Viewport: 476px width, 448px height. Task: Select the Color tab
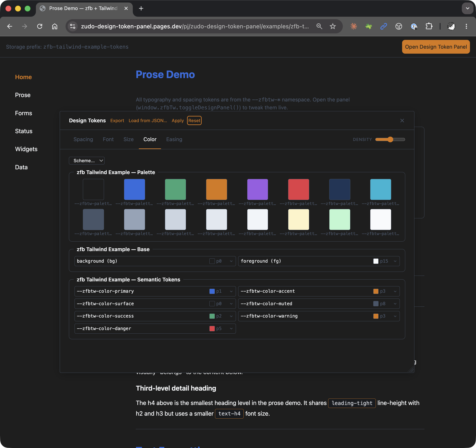(150, 139)
